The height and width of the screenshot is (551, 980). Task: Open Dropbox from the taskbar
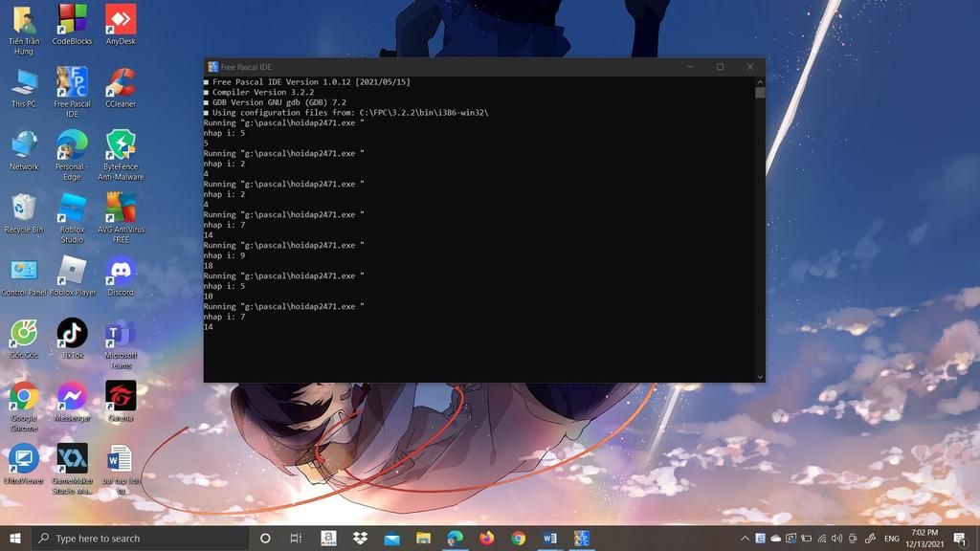360,538
